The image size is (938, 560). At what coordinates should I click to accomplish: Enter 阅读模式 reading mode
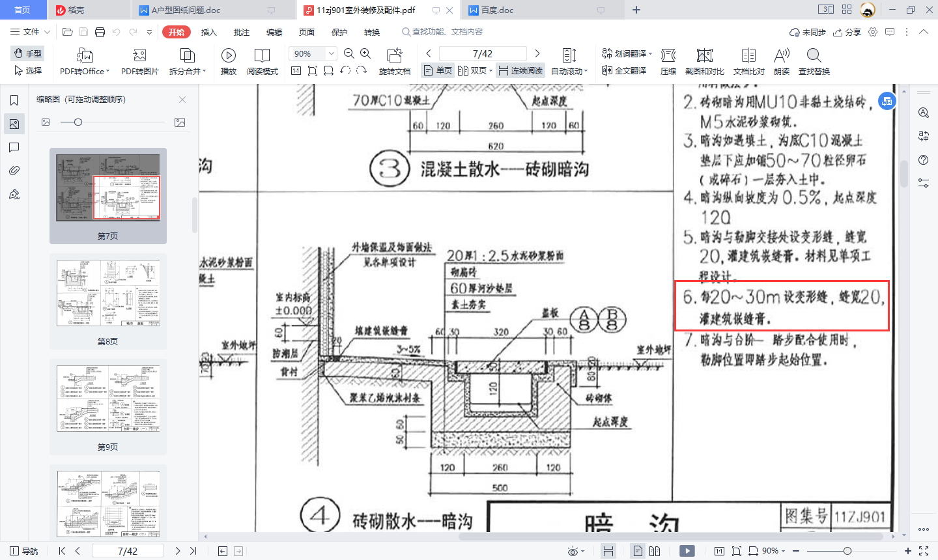click(263, 62)
